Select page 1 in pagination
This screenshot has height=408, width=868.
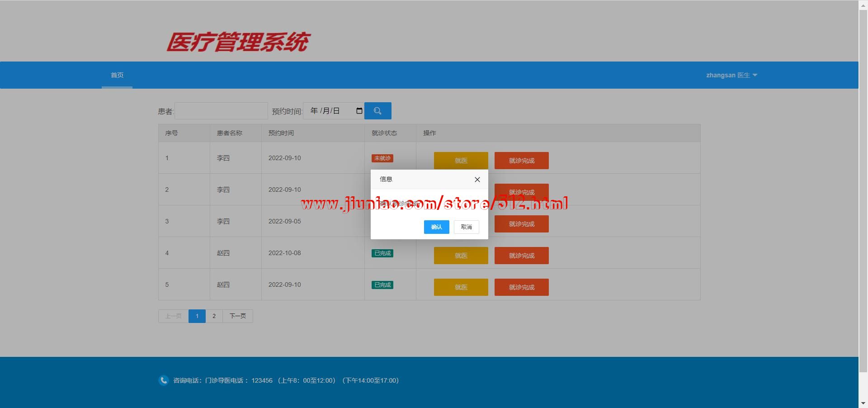tap(197, 316)
